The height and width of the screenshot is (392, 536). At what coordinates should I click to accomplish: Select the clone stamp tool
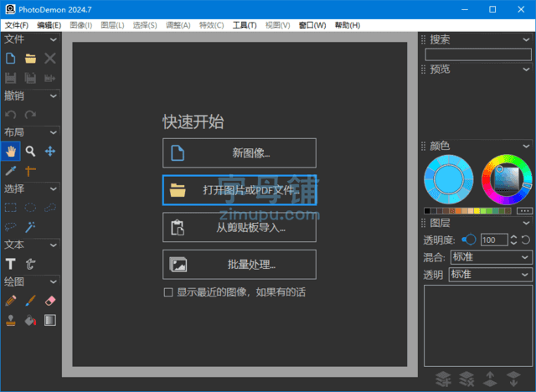click(11, 320)
